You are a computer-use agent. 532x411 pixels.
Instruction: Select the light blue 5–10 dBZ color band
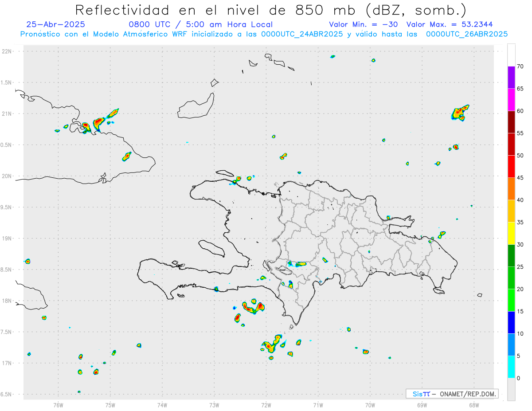click(511, 344)
